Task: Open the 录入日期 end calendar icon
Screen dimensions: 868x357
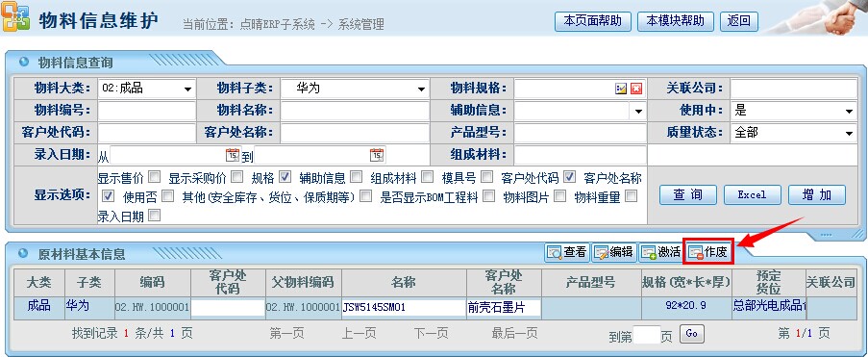Action: click(x=377, y=155)
